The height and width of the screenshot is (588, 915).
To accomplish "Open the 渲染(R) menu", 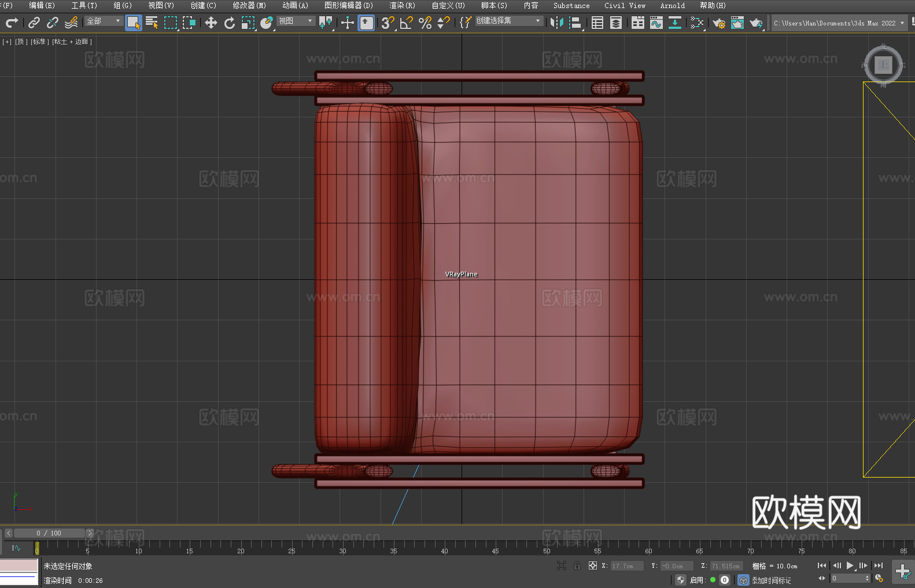I will (x=402, y=5).
